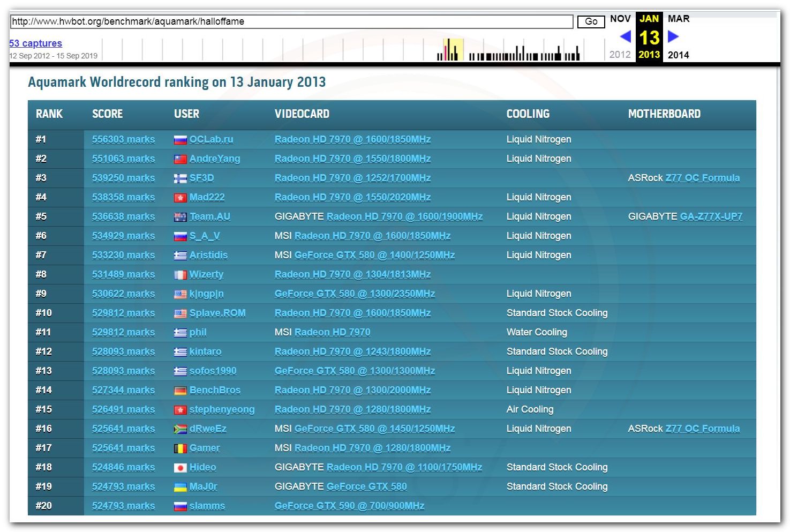Open GeForce GTX 580 @ 1400/1250MHz videocard link

click(x=374, y=255)
